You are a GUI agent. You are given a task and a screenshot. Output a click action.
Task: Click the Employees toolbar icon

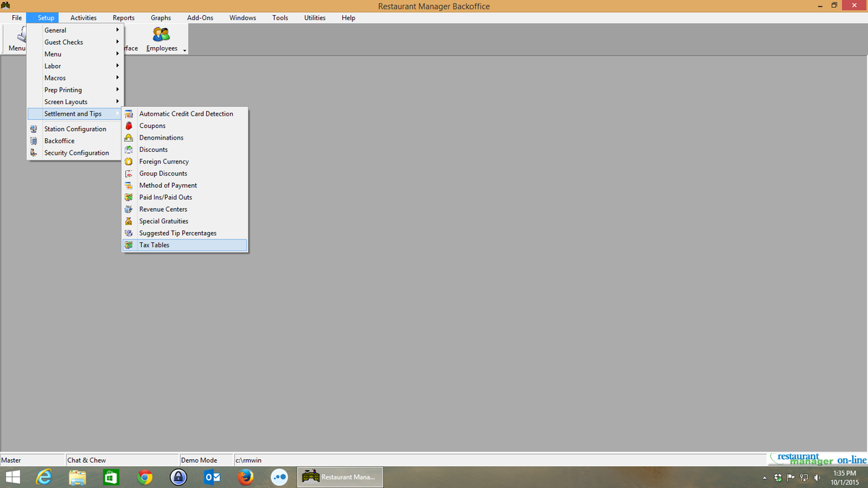[x=161, y=35]
